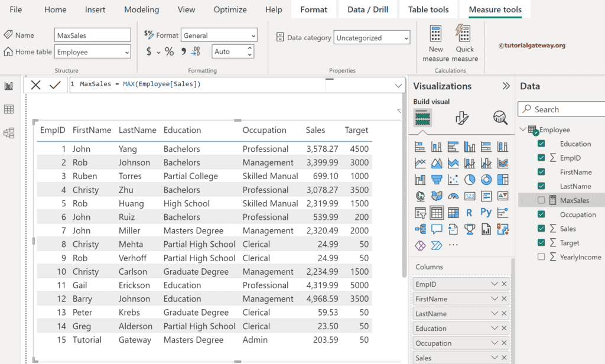Image resolution: width=605 pixels, height=364 pixels.
Task: Switch to Table view in left sidebar
Action: tap(9, 109)
